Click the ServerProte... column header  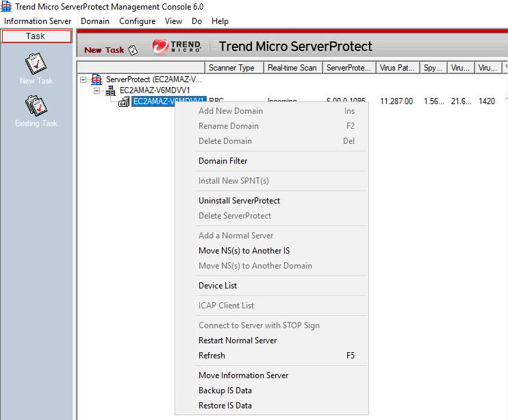coord(349,68)
